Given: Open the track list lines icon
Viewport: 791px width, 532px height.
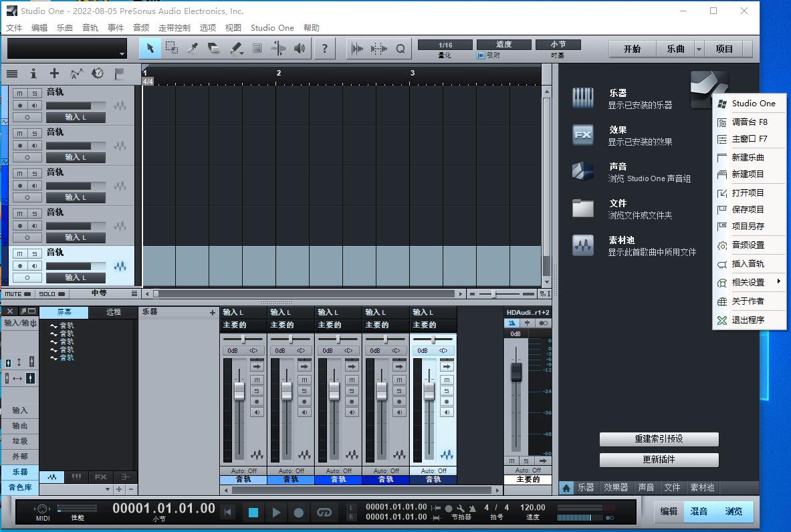Looking at the screenshot, I should 12,74.
